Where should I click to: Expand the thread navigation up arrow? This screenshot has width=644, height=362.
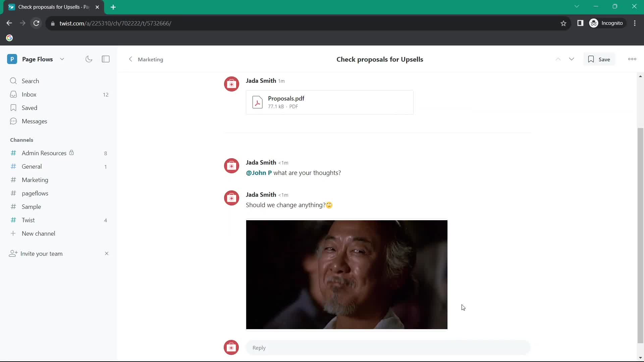tap(558, 59)
